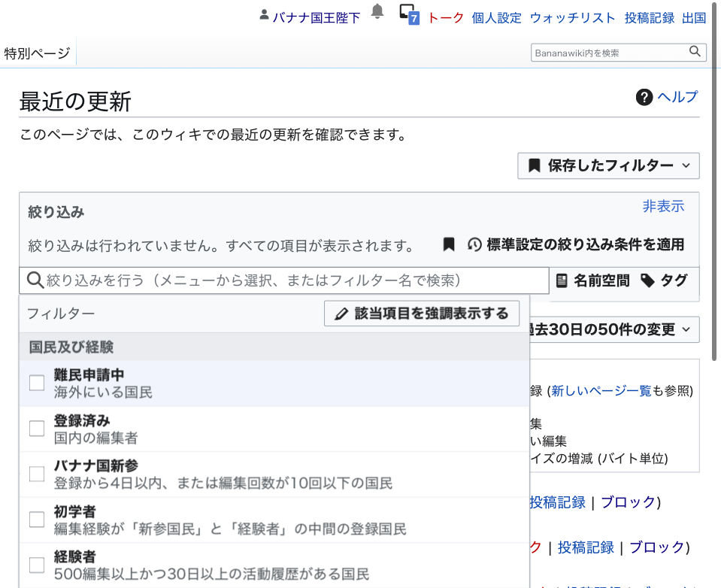Select 国内の編集者 description text
The image size is (721, 588).
coord(95,438)
